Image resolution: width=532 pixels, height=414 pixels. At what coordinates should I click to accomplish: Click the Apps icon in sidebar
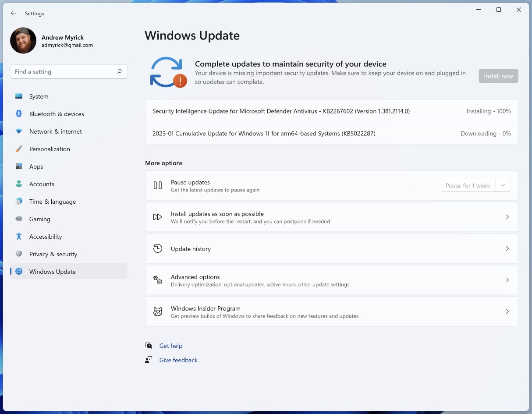click(x=19, y=166)
